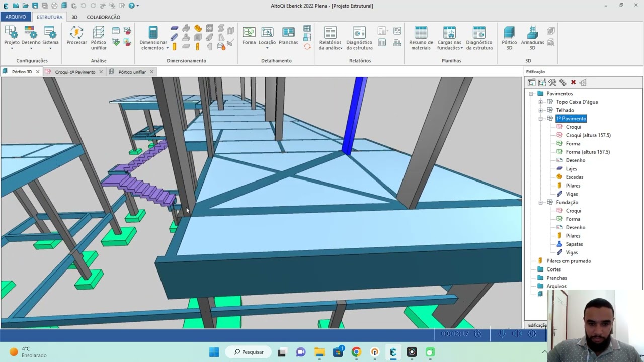The image size is (644, 362).
Task: Switch to the 3D ribbon tab
Action: (x=74, y=17)
